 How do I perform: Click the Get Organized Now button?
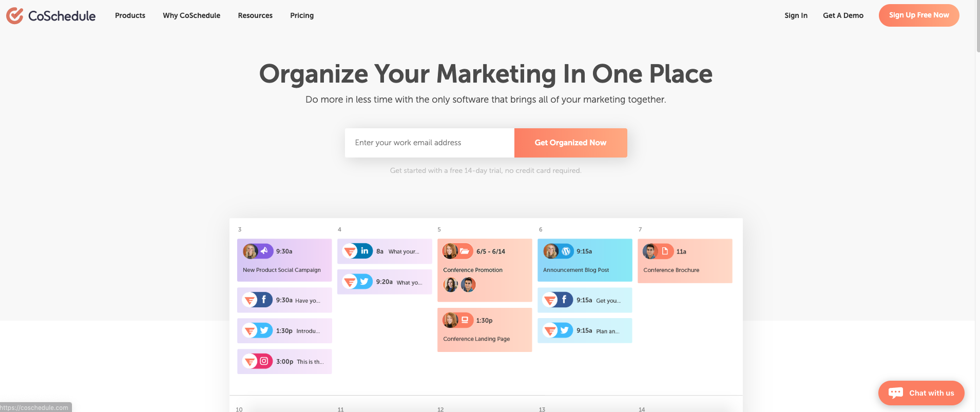(x=570, y=143)
